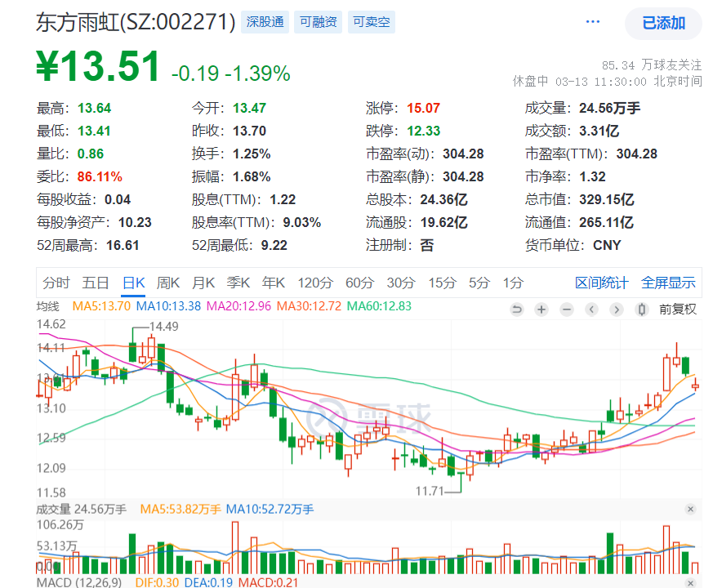The width and height of the screenshot is (713, 588).
Task: Click the 股息率(TTM) 9.03% value
Action: 302,222
